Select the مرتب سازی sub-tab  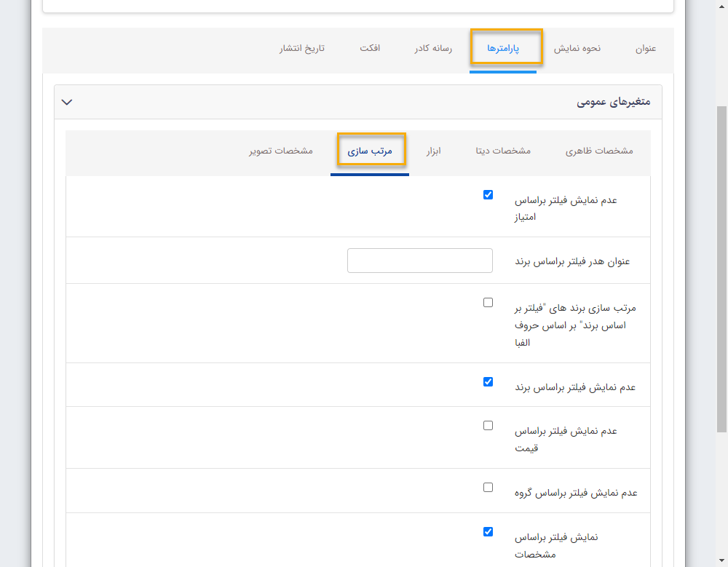coord(371,149)
